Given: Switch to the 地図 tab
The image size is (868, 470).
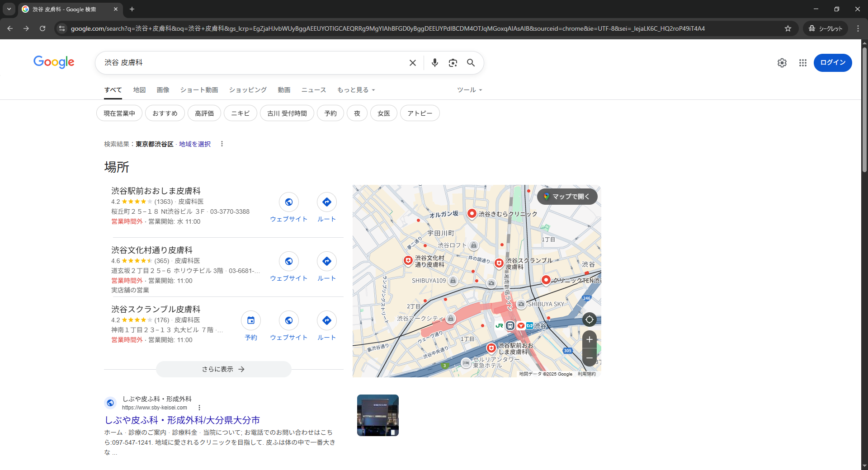Looking at the screenshot, I should coord(139,90).
